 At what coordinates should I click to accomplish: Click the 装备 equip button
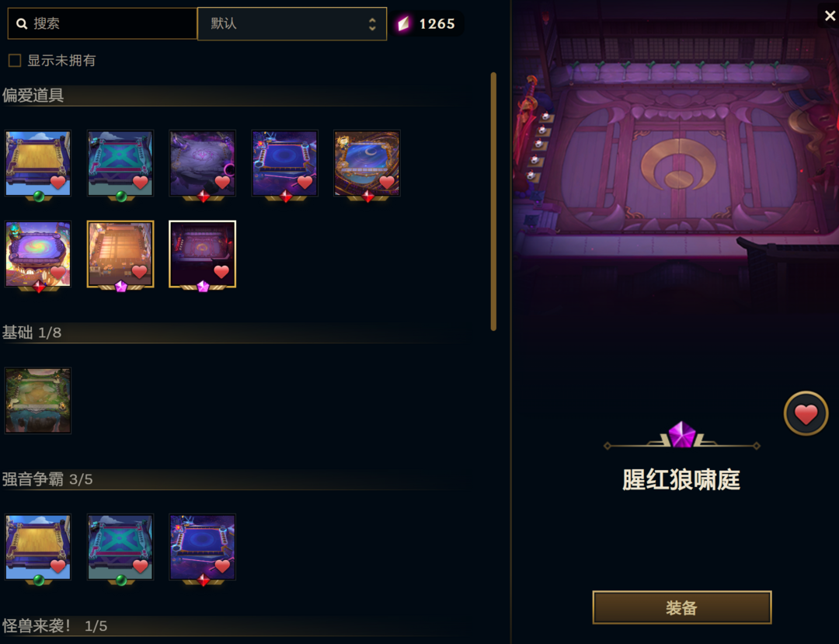[x=682, y=607]
